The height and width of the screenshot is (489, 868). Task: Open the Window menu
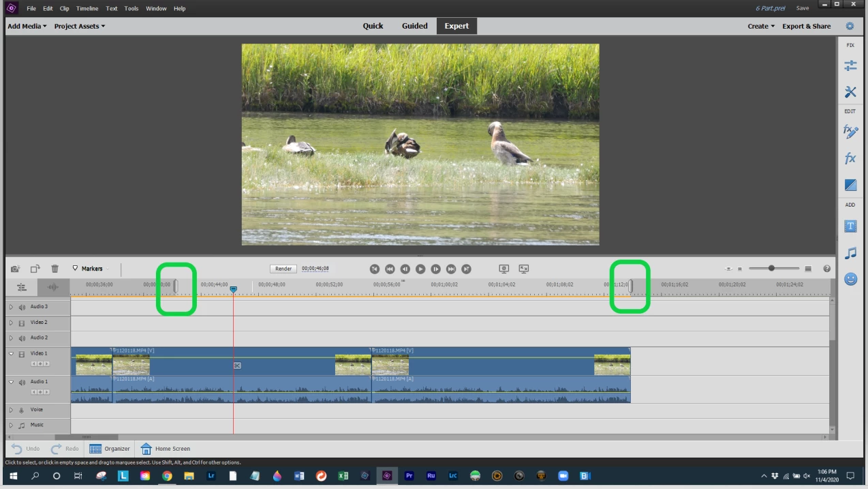[156, 8]
